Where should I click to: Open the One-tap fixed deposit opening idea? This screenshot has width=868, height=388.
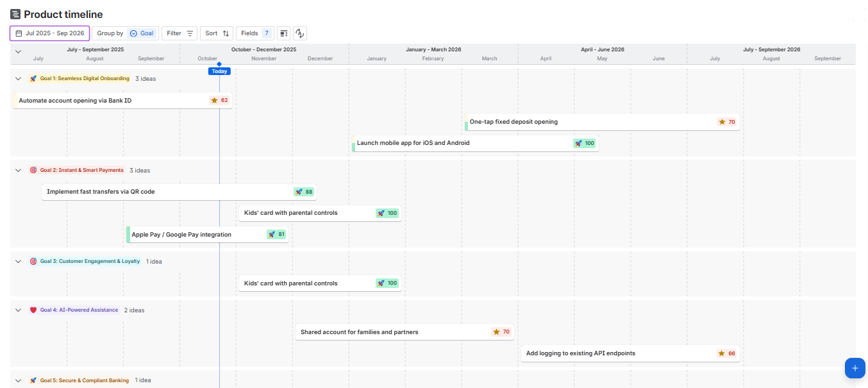513,122
